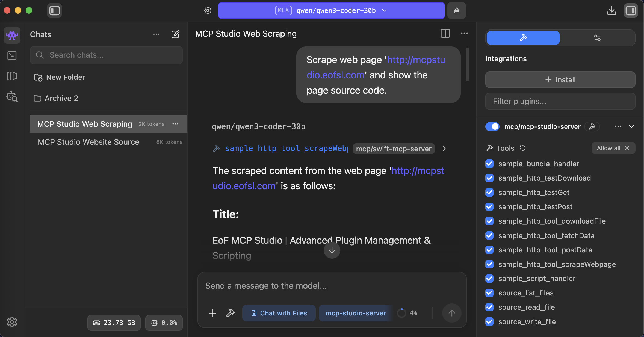Uncheck the sample_http_testGet tool
The image size is (644, 337).
[489, 193]
